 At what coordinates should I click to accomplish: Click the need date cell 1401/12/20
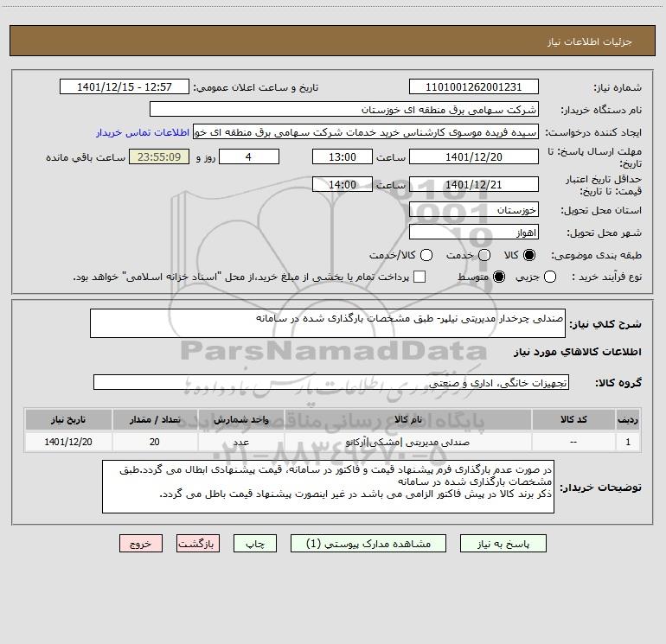point(68,443)
